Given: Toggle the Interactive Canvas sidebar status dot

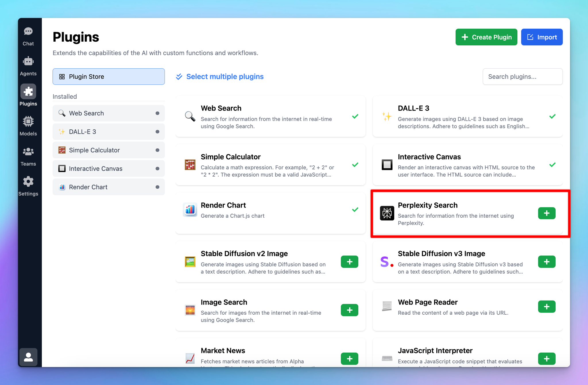Looking at the screenshot, I should click(x=157, y=169).
